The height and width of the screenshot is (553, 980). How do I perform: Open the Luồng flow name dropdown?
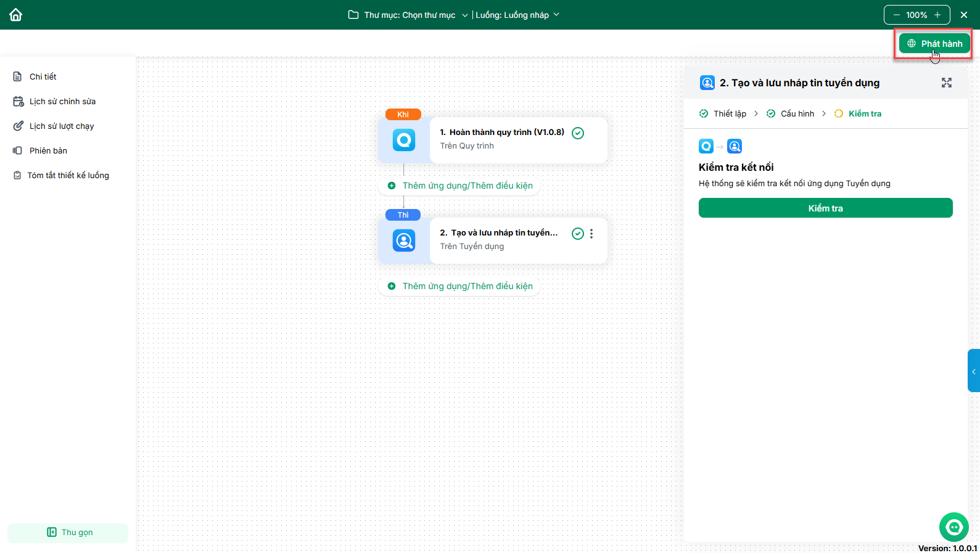pos(517,15)
